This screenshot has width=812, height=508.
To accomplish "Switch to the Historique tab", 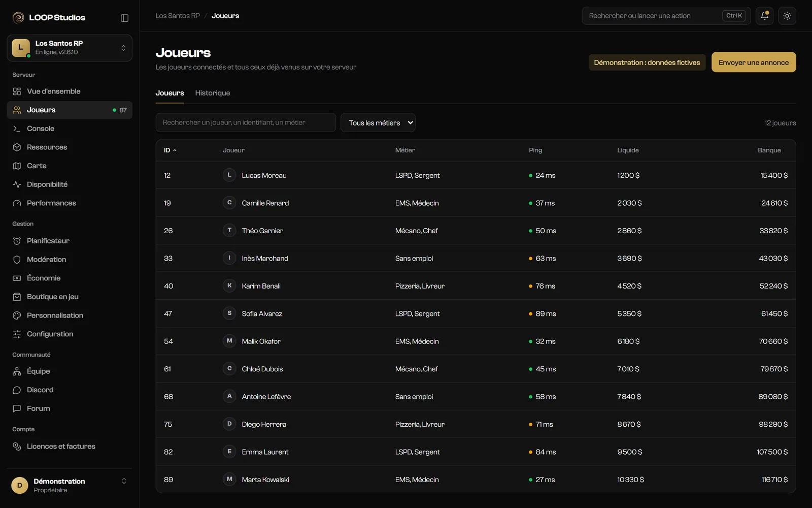I will pyautogui.click(x=213, y=93).
